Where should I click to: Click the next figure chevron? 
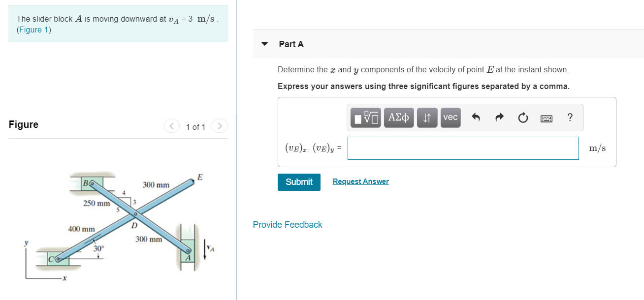click(x=220, y=126)
